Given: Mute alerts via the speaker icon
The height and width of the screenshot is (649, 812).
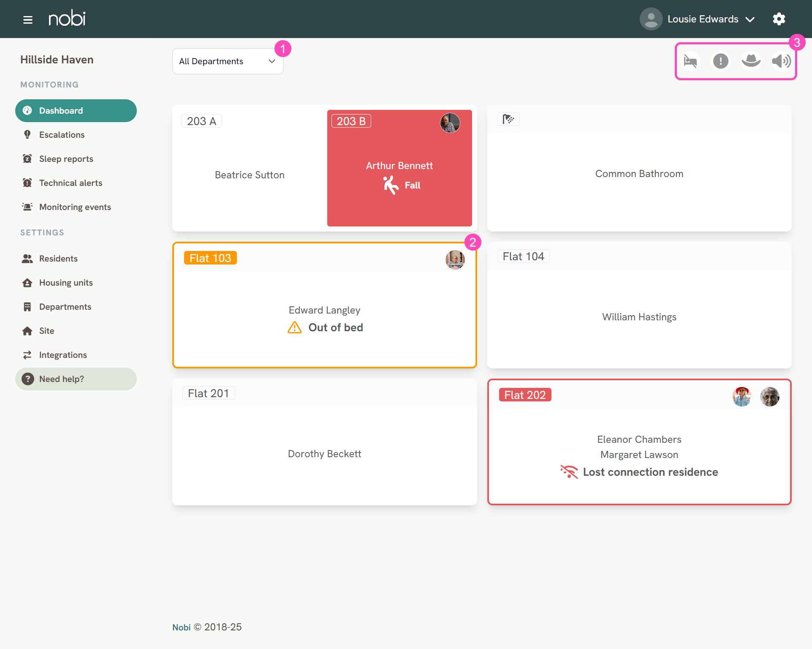Looking at the screenshot, I should [x=781, y=61].
